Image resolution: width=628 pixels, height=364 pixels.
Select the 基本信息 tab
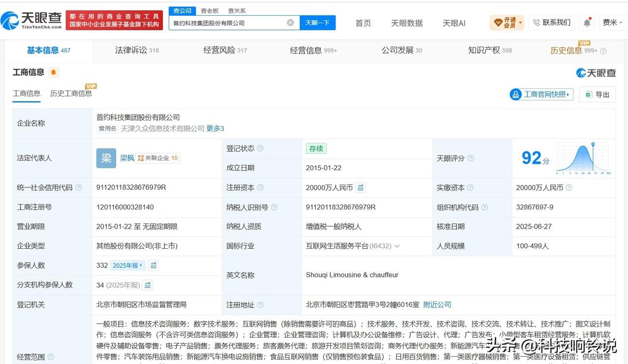(x=49, y=51)
